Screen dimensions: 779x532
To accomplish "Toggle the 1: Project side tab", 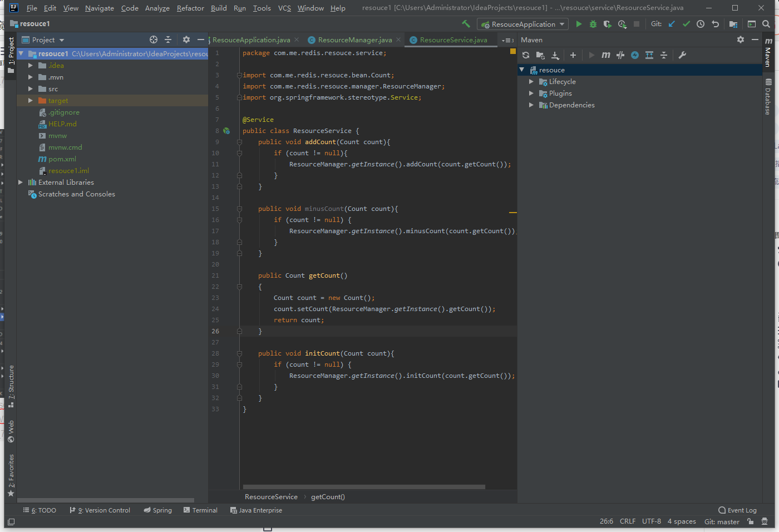I will tap(11, 55).
